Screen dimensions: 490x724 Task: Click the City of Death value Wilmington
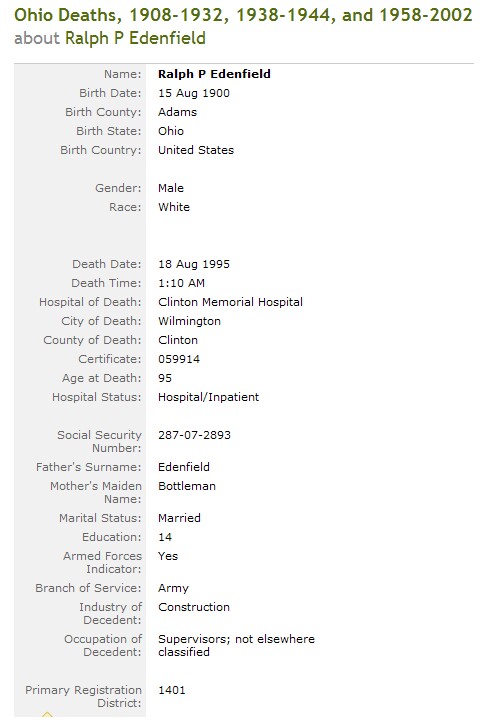pyautogui.click(x=189, y=321)
